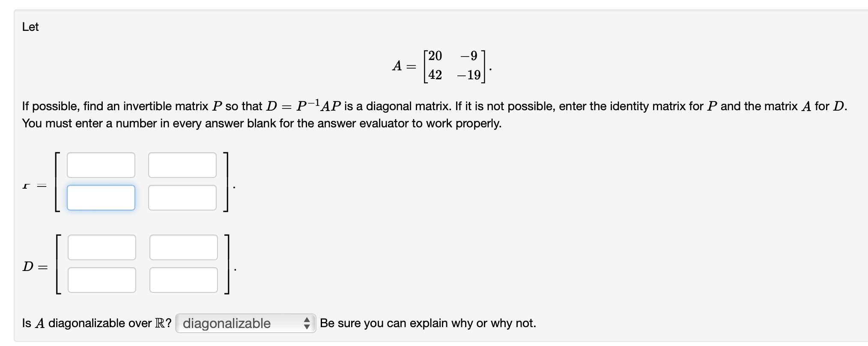Click the sentence about explaining why or why not

[x=428, y=323]
